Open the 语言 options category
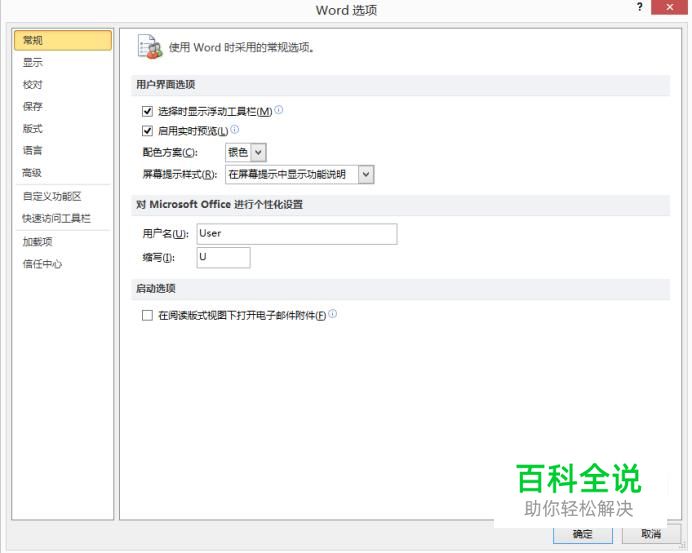Viewport: 692px width, 553px height. [33, 150]
